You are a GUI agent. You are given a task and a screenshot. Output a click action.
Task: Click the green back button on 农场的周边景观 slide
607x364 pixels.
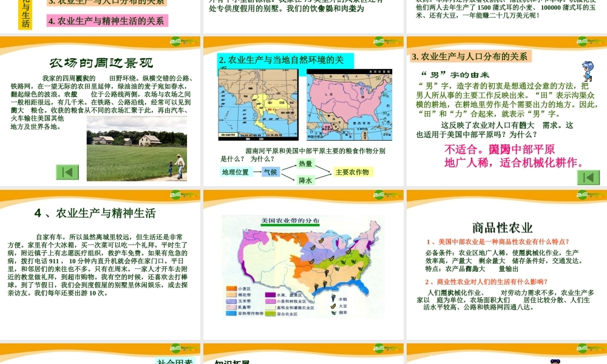[x=67, y=172]
